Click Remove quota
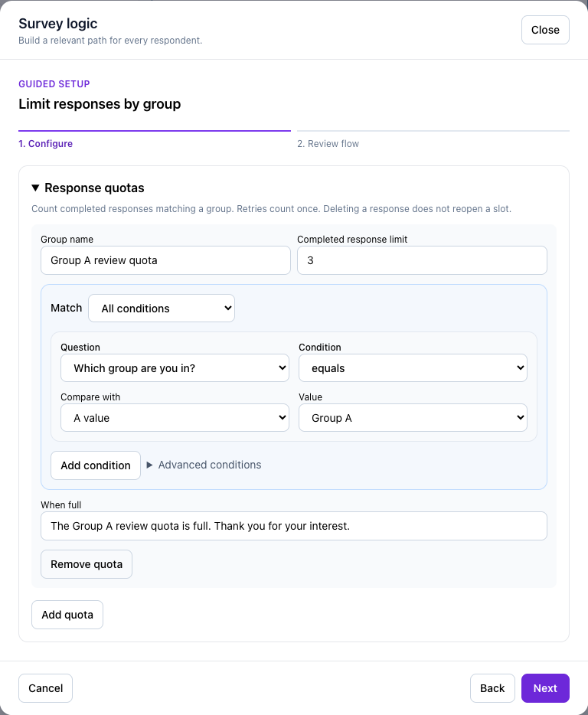Viewport: 588px width, 715px height. [x=87, y=564]
